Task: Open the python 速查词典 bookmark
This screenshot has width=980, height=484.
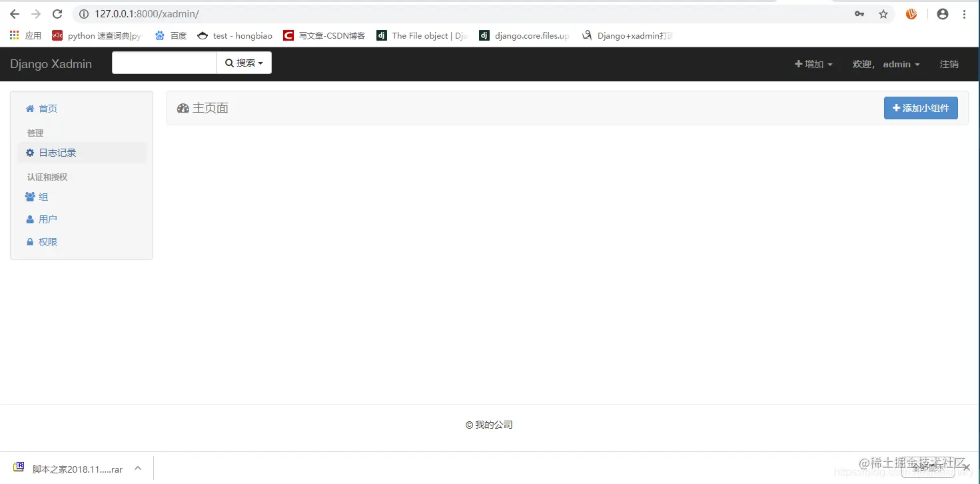Action: click(x=97, y=36)
